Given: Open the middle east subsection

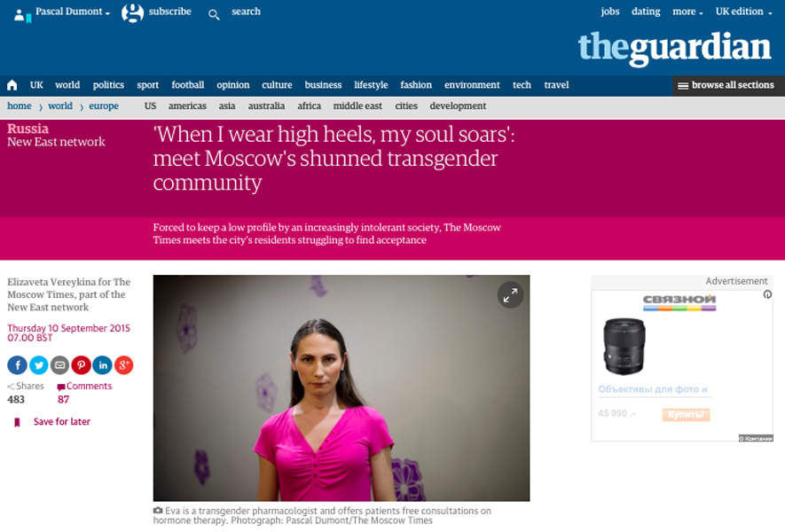Looking at the screenshot, I should tap(357, 106).
